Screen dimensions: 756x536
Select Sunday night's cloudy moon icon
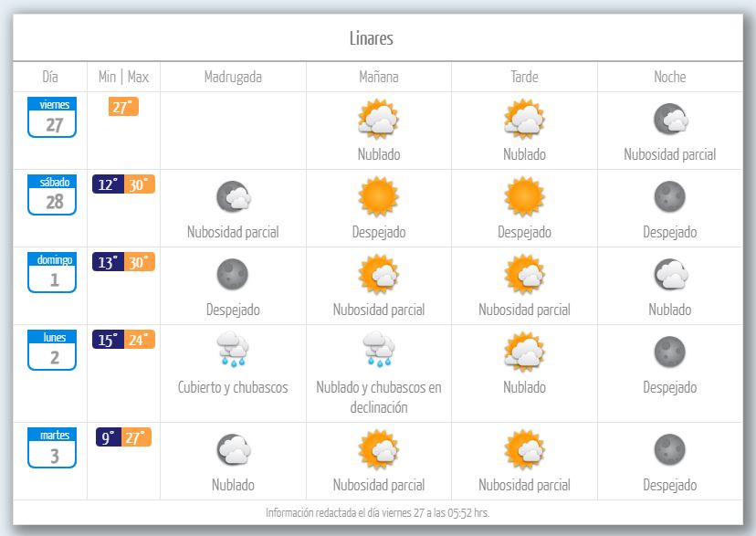pyautogui.click(x=670, y=274)
